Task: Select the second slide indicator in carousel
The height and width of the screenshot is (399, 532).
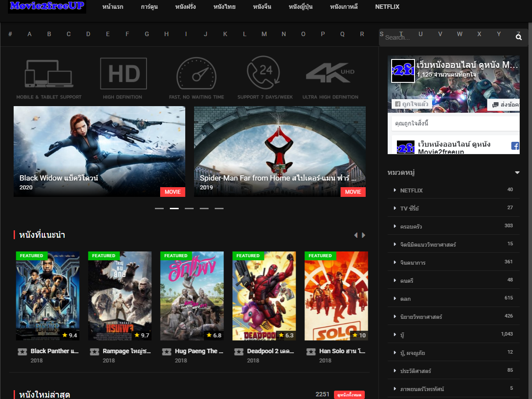Action: (174, 208)
